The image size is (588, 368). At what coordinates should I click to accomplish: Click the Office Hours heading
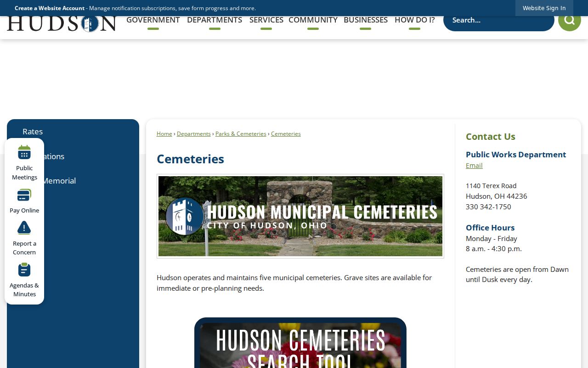[x=490, y=228]
